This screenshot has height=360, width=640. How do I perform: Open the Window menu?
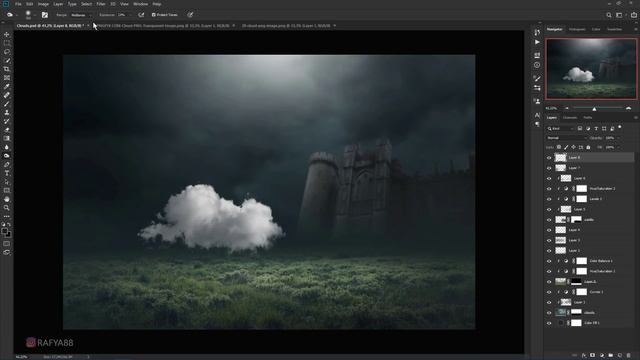[140, 4]
